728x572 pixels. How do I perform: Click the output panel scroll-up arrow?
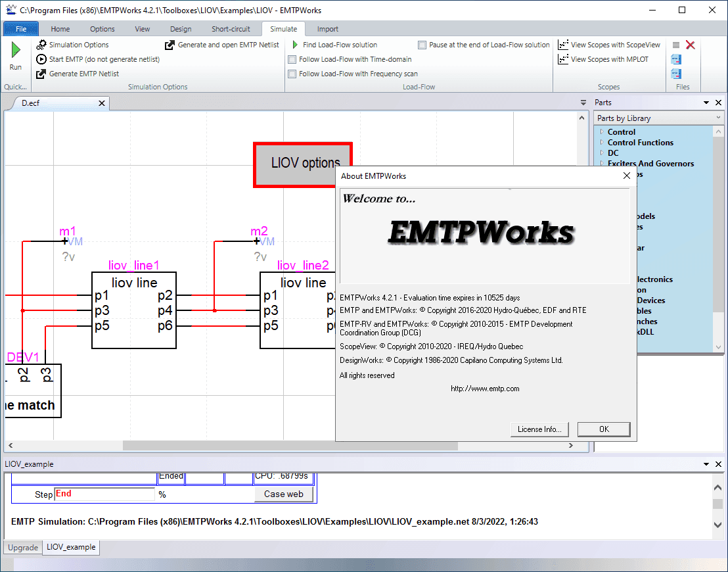717,487
